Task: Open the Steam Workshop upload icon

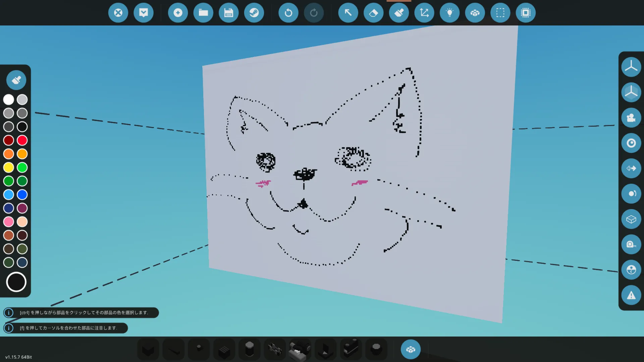Action: (254, 13)
